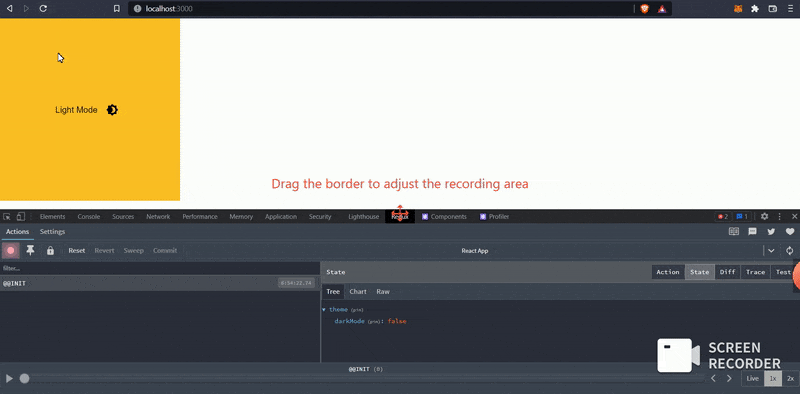Switch inspector to Trace view
Viewport: 800px width, 394px height.
[756, 272]
